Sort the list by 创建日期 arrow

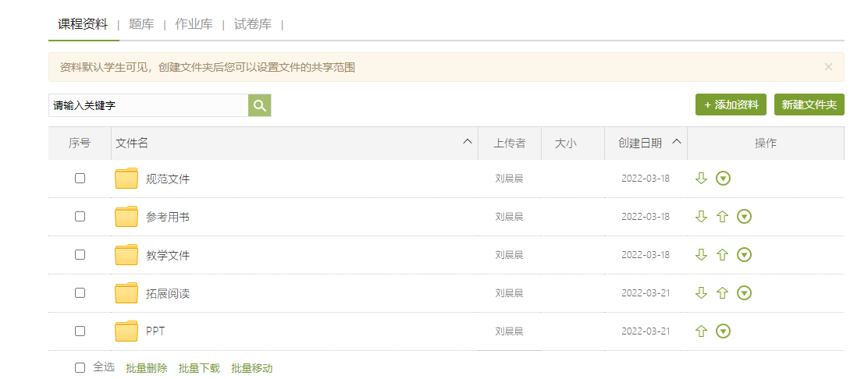pyautogui.click(x=677, y=142)
